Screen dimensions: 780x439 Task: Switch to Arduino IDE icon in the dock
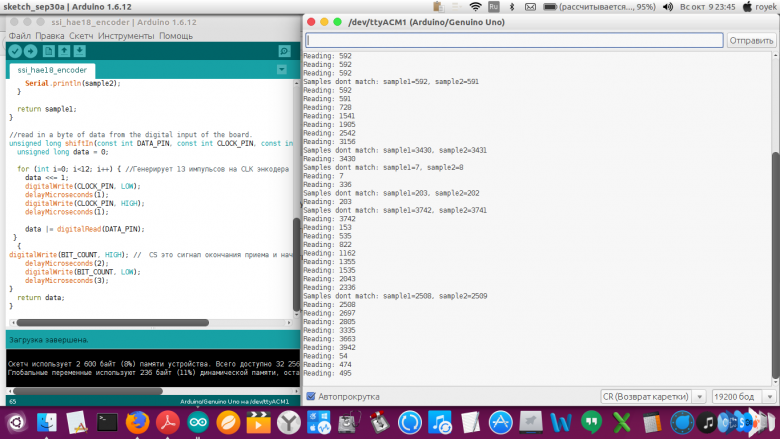tap(198, 423)
